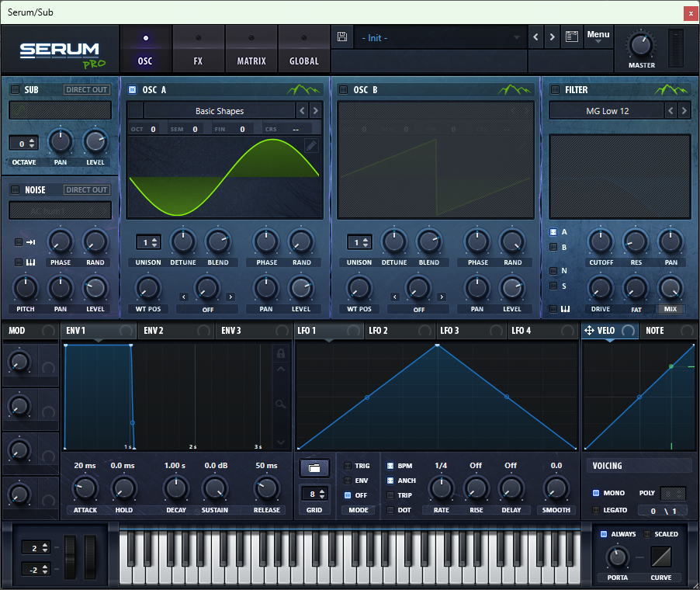Viewport: 700px width, 590px height.
Task: Click the Filter panel mountain icon
Action: coord(671,90)
